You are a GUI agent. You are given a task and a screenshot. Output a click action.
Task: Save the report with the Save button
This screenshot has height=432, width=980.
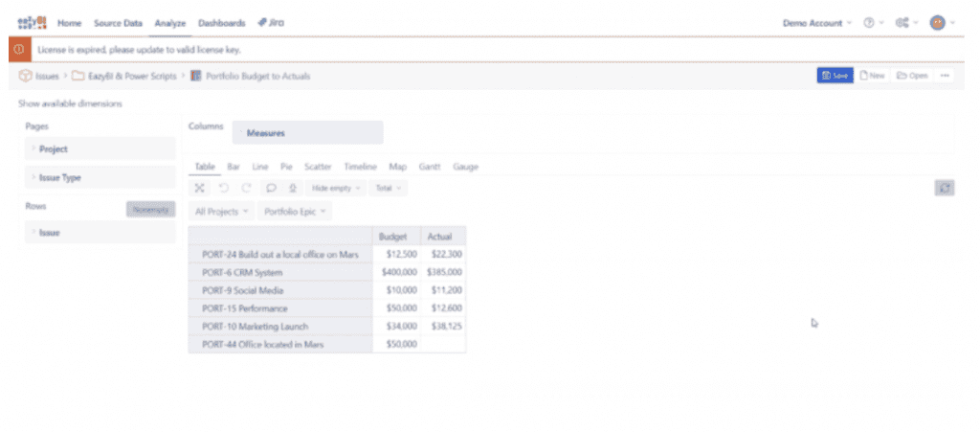pyautogui.click(x=835, y=76)
